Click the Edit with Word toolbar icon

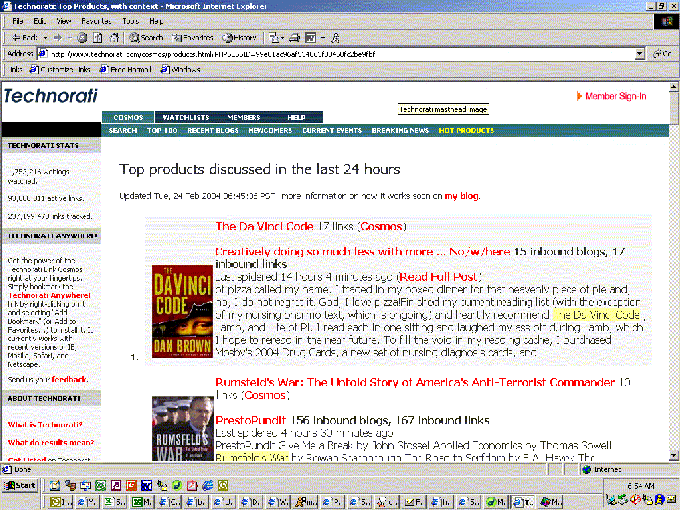tap(311, 38)
